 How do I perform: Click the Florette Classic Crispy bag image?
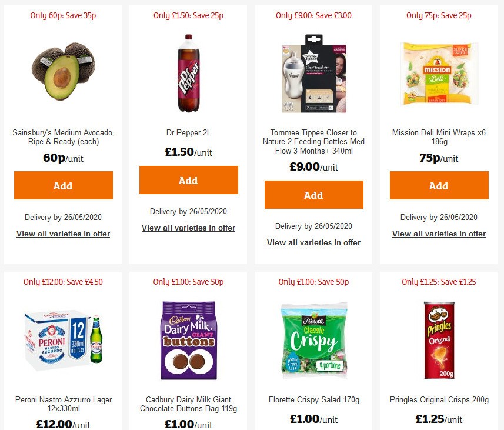(x=313, y=340)
